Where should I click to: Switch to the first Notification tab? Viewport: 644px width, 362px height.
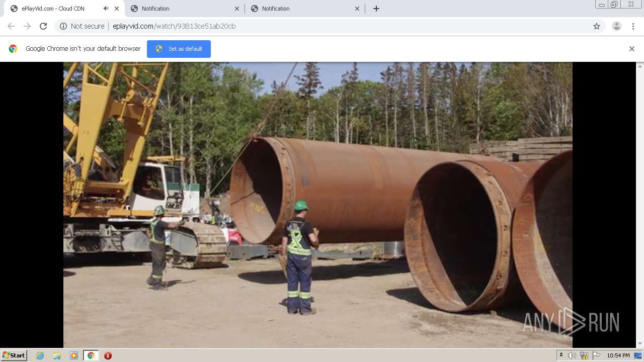click(x=185, y=9)
